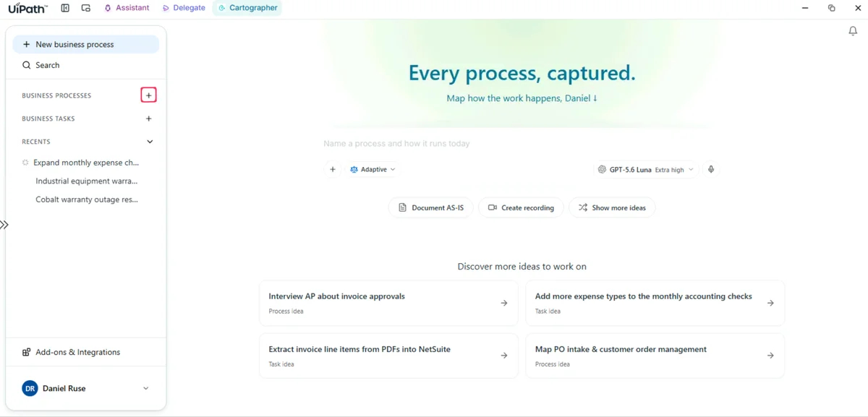This screenshot has height=417, width=868.
Task: Click the 'Discover more ideas to work on' text
Action: tap(522, 267)
